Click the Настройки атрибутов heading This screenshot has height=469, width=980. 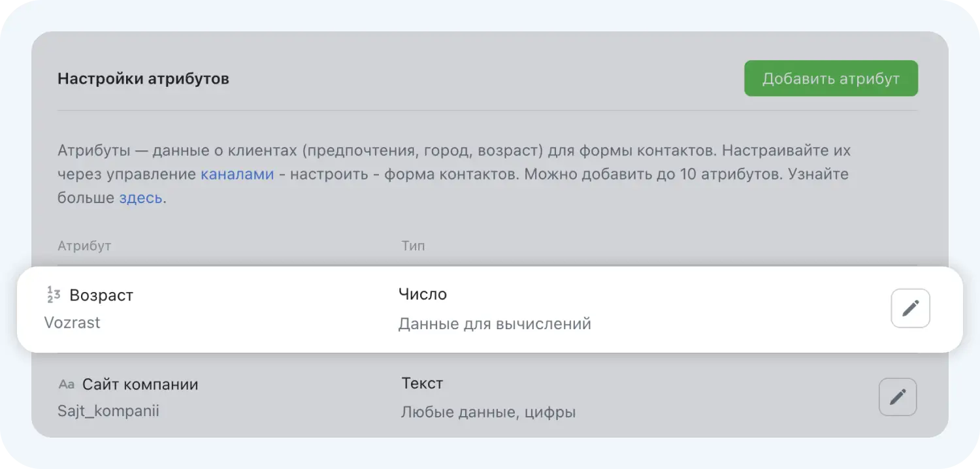[x=143, y=78]
